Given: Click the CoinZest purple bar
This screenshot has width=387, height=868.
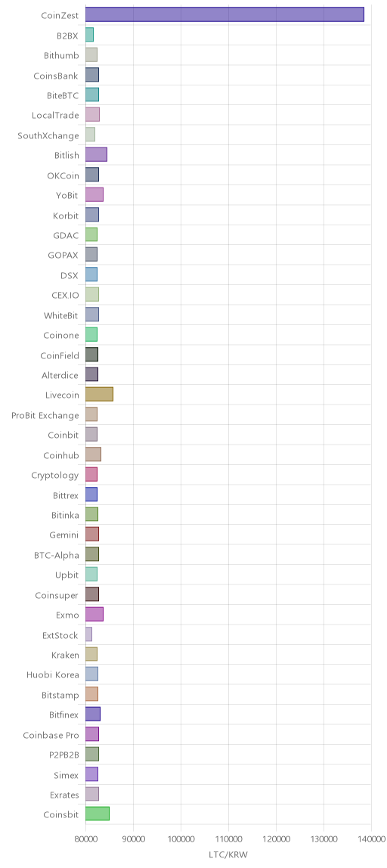Looking at the screenshot, I should coord(224,14).
